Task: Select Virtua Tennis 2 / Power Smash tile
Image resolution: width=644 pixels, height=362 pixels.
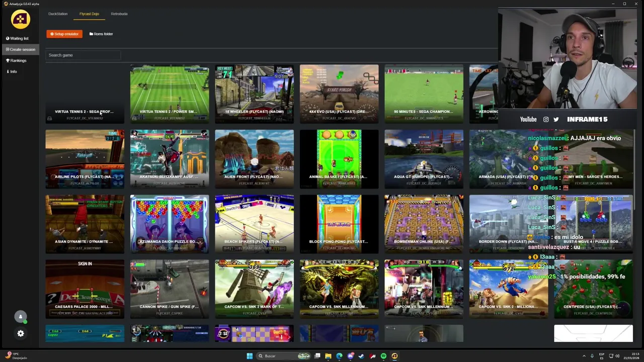Action: click(x=170, y=94)
